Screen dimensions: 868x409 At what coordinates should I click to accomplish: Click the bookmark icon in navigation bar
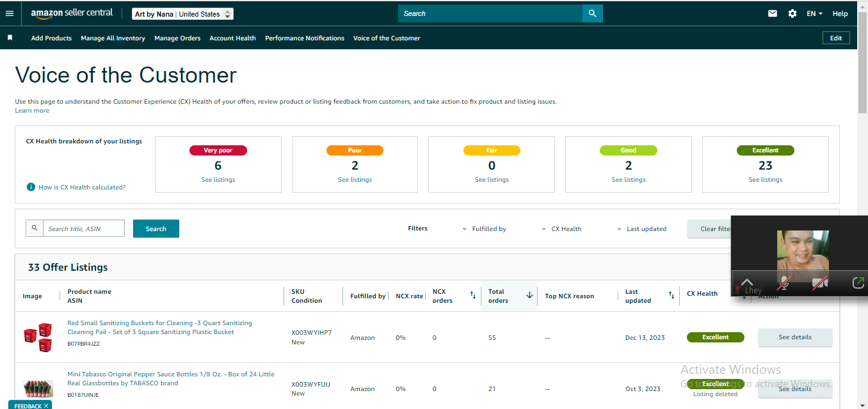[x=10, y=38]
